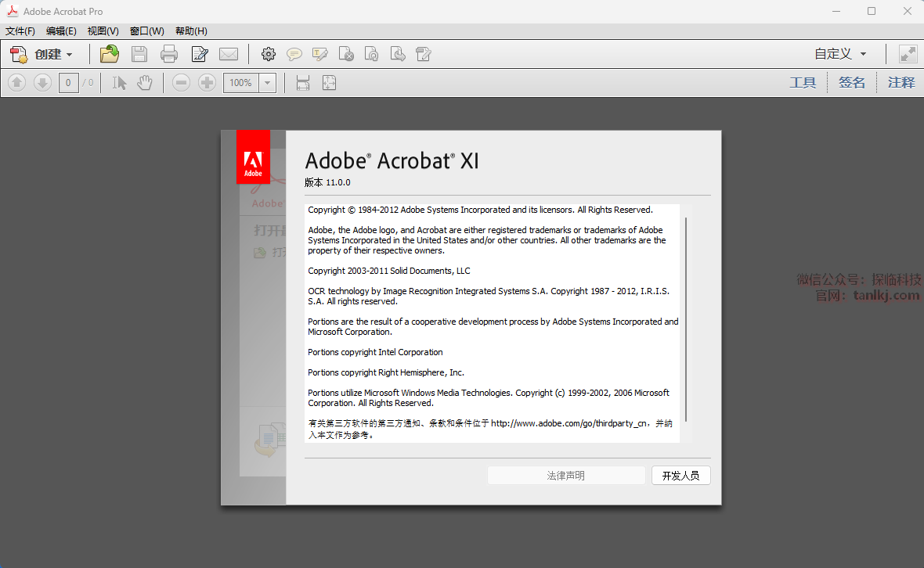Open the 编辑(E) menu
Image resolution: width=924 pixels, height=568 pixels.
(61, 31)
